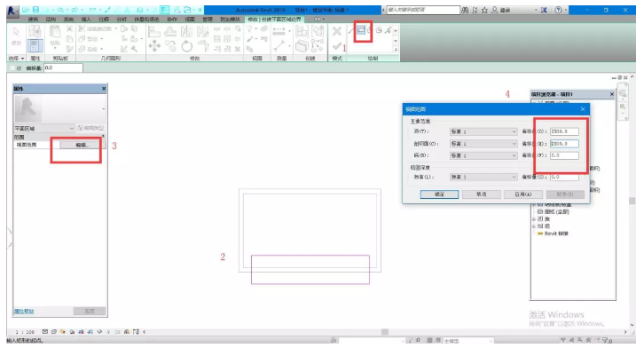Click OK button in View Range dialog
Viewport: 644px width, 348px height.
[x=439, y=194]
